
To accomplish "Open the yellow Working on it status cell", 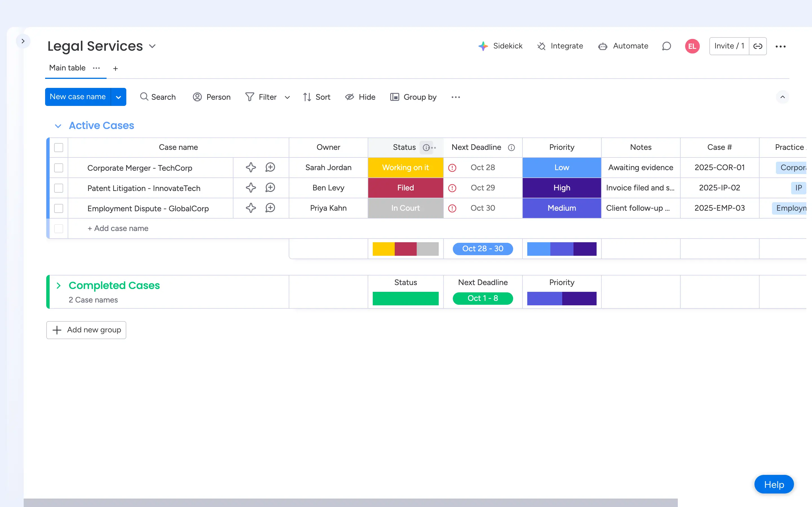I will pos(405,168).
